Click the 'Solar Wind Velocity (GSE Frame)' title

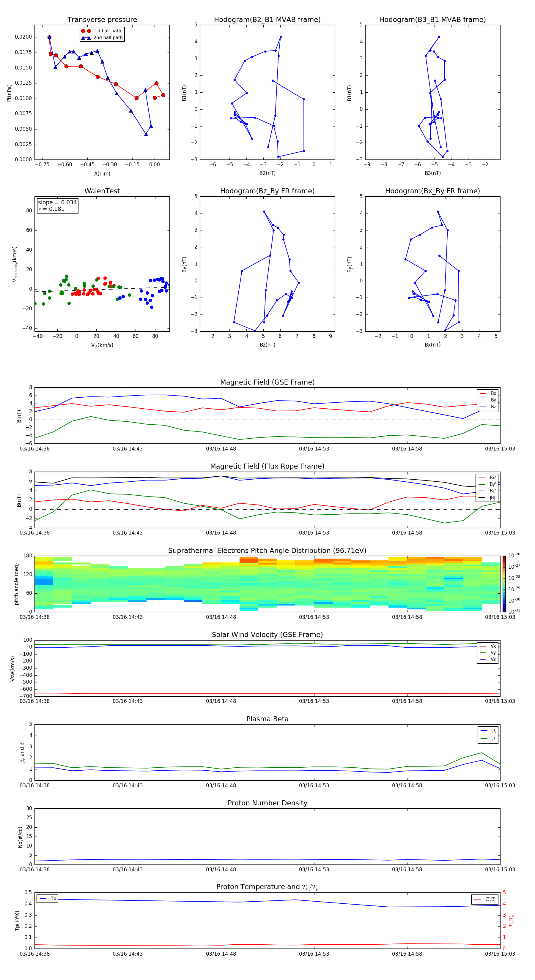(267, 635)
